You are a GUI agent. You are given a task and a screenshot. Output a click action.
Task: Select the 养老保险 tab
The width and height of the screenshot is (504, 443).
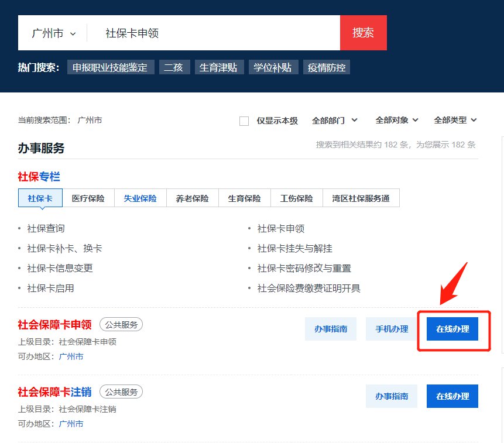tap(192, 198)
